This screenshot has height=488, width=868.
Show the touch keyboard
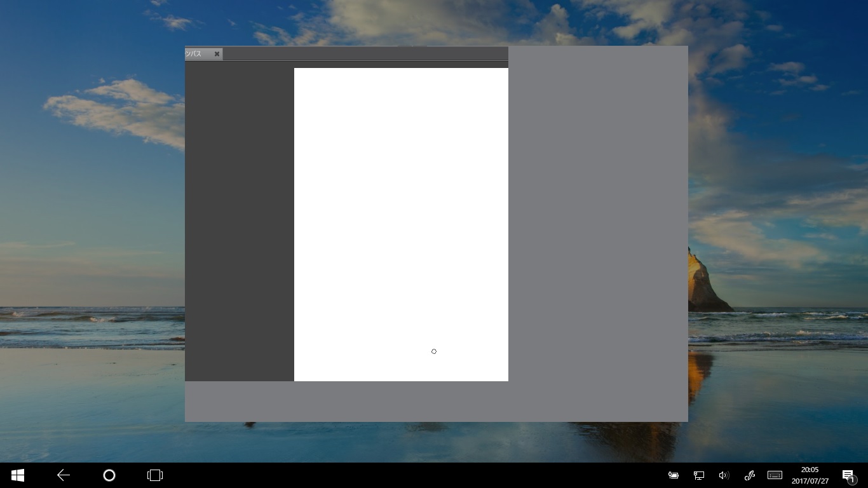pos(775,475)
